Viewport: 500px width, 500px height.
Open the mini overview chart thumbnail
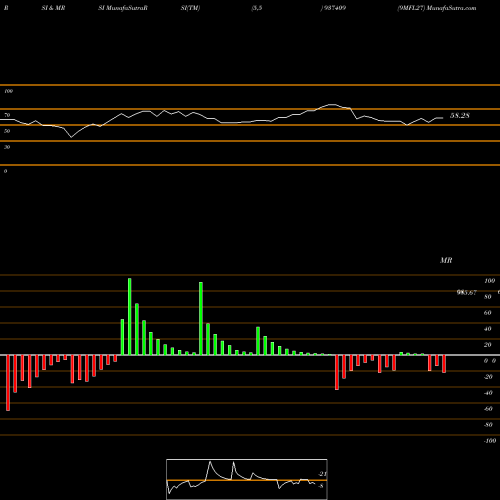point(247,479)
